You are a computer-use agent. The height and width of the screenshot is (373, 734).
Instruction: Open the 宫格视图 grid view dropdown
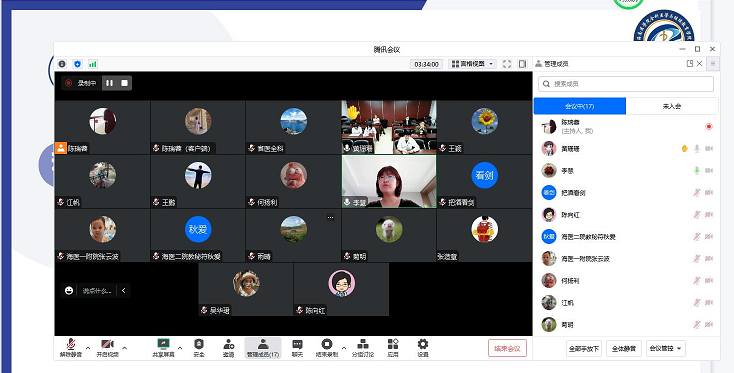pos(472,64)
